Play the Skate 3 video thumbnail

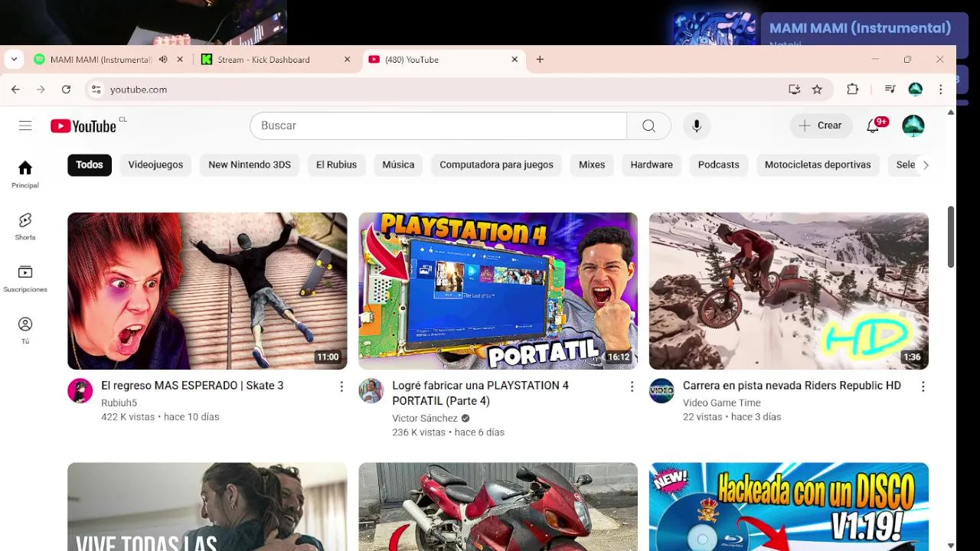[207, 291]
